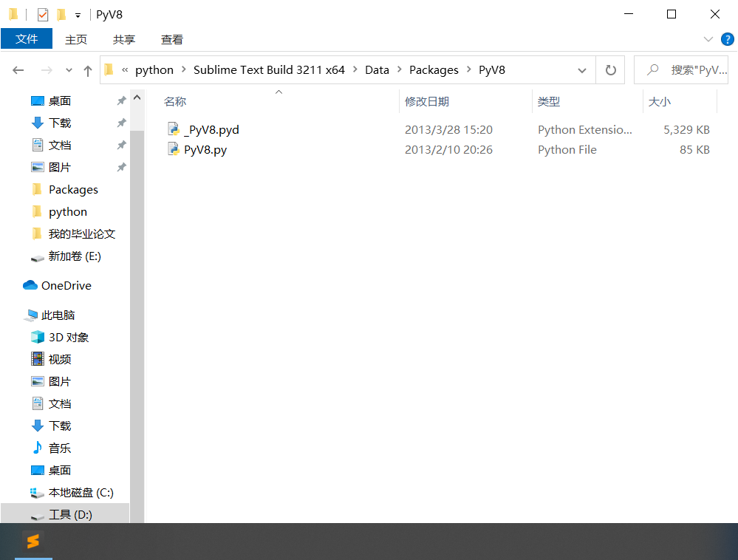Click the Properties quick access icon
Viewport: 738px width, 560px height.
point(43,15)
